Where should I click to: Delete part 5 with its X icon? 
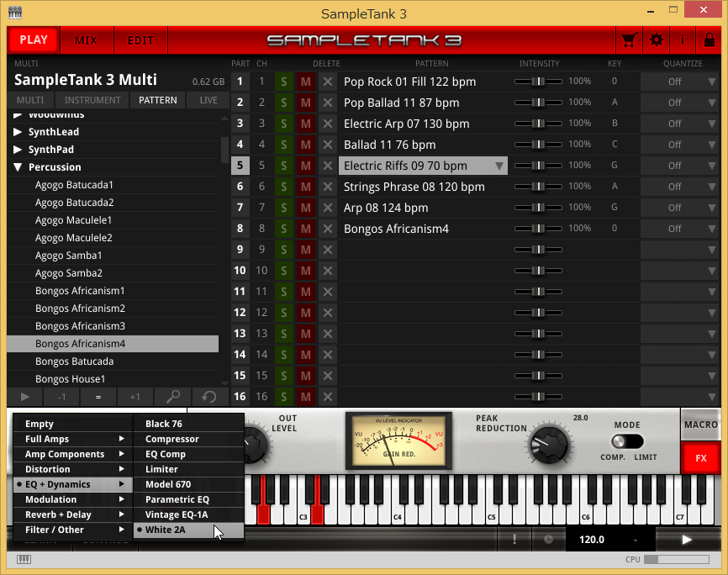328,166
